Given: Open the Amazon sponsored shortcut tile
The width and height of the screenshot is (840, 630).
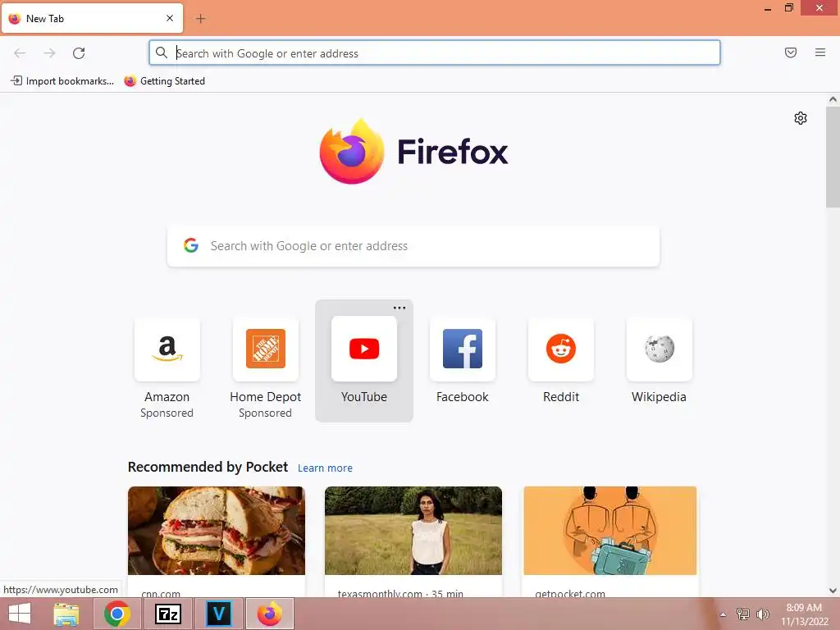Looking at the screenshot, I should click(x=167, y=349).
